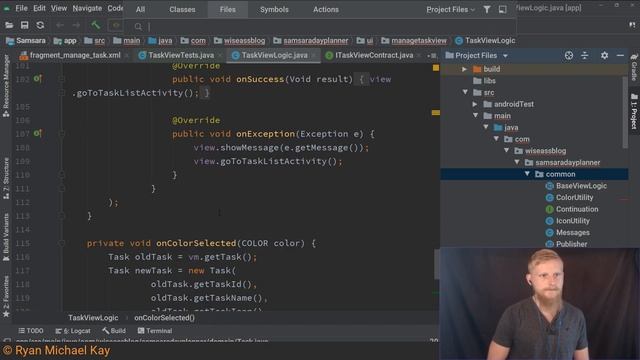The width and height of the screenshot is (640, 360).
Task: Collapse the wiseassblog package
Action: click(x=507, y=151)
